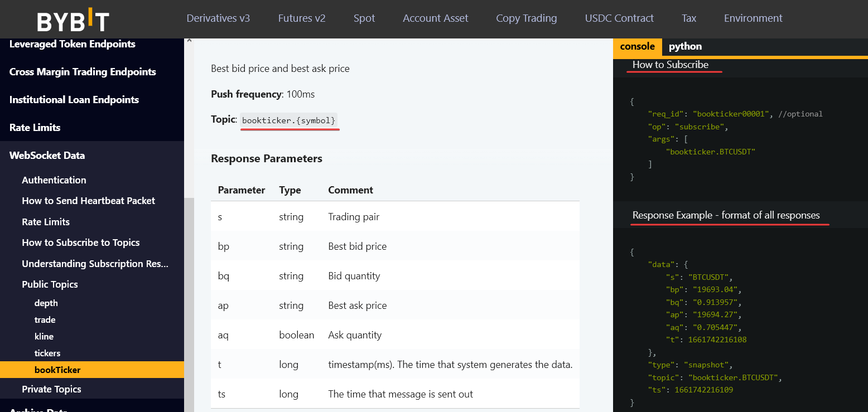Select the console code tab
The width and height of the screenshot is (868, 412).
coord(637,46)
